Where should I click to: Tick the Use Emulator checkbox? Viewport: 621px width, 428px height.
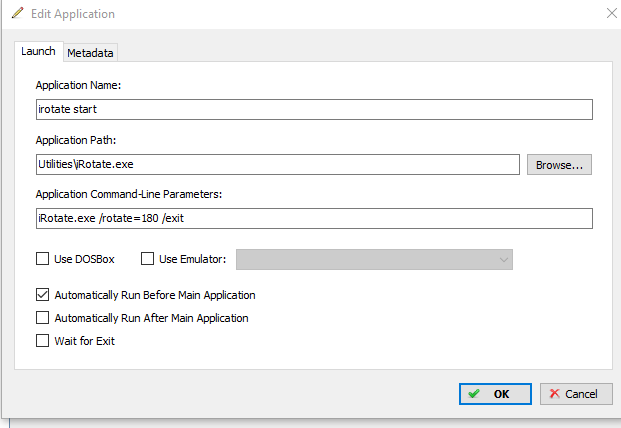click(x=147, y=259)
